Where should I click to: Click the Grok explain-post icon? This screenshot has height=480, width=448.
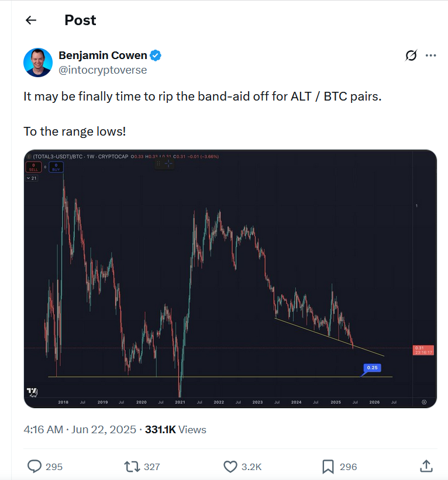point(411,56)
